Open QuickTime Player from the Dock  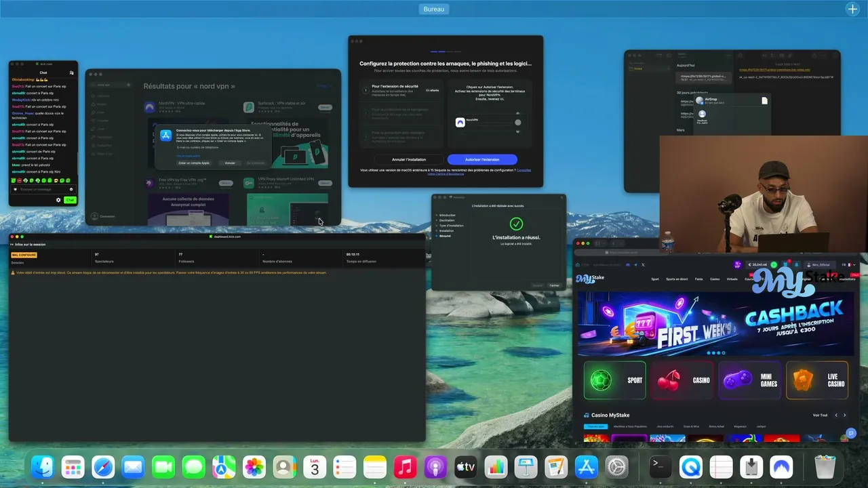tap(691, 467)
